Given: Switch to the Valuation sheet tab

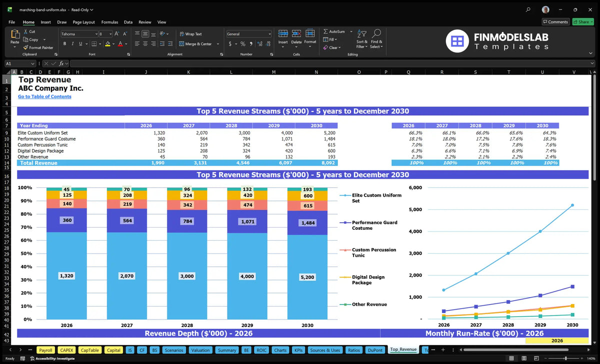Looking at the screenshot, I should coord(200,350).
